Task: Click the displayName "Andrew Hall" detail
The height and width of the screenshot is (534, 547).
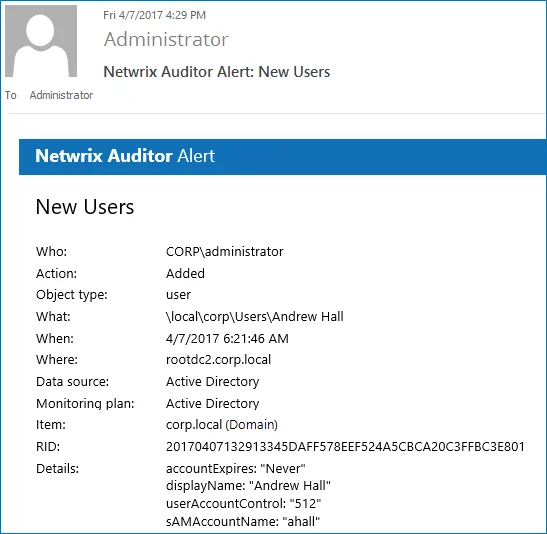Action: (248, 486)
